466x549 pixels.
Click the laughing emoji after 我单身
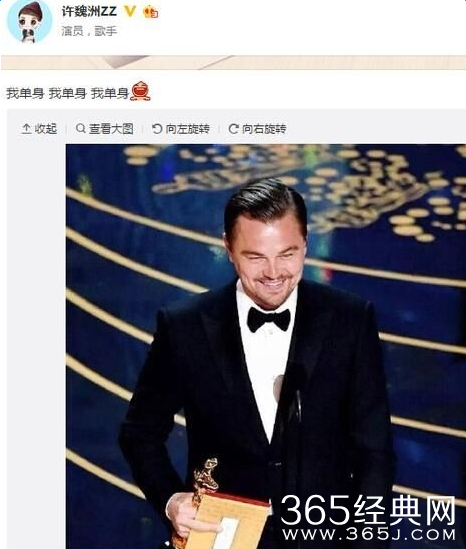(x=141, y=91)
